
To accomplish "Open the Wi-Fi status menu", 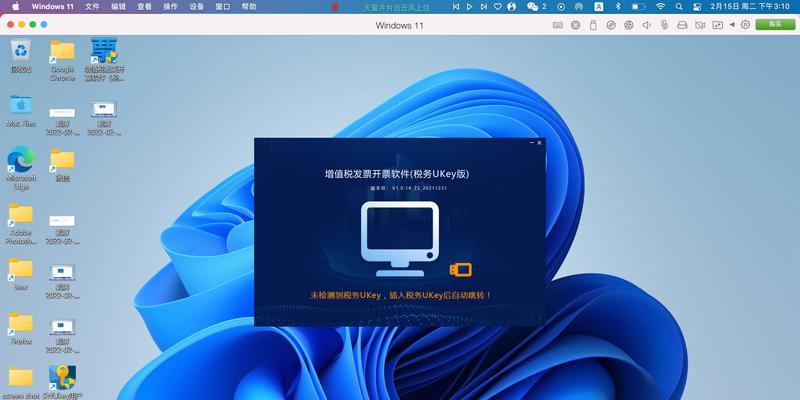I will [660, 7].
